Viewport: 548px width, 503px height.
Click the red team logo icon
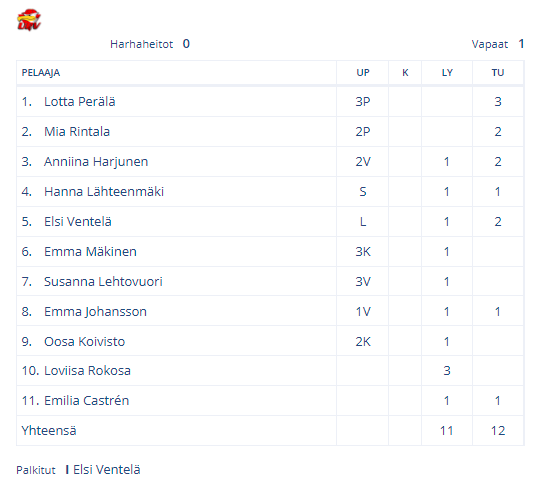pyautogui.click(x=29, y=20)
